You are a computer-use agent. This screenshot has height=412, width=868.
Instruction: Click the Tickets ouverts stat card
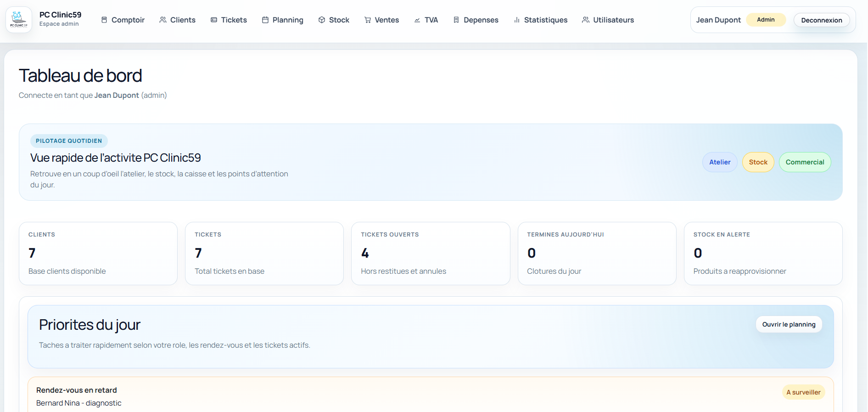pyautogui.click(x=431, y=254)
